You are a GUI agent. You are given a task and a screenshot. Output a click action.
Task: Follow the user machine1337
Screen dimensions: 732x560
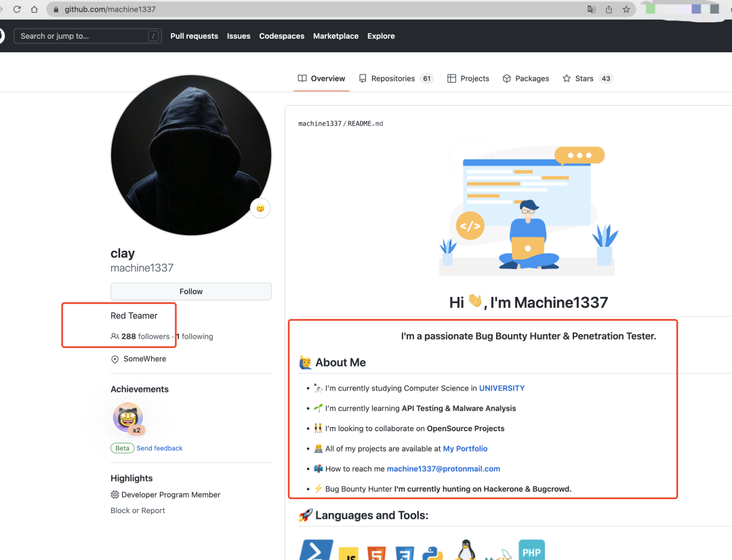click(191, 292)
